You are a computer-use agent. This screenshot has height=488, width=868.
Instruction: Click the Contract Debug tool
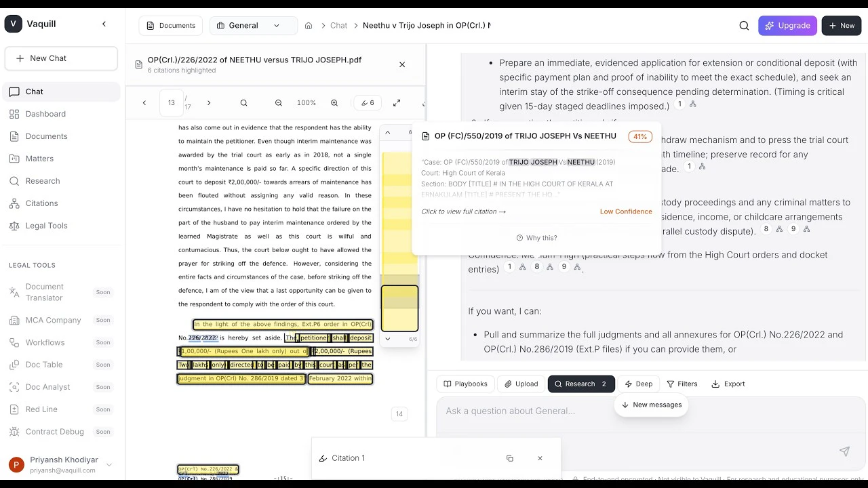point(61,432)
